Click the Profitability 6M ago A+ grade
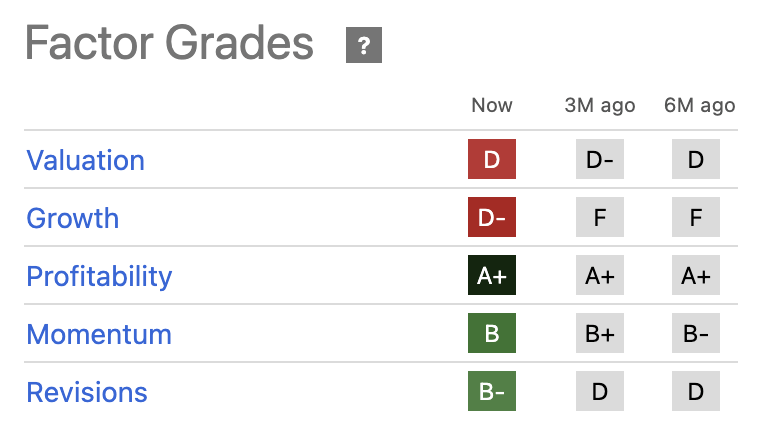 [x=696, y=276]
